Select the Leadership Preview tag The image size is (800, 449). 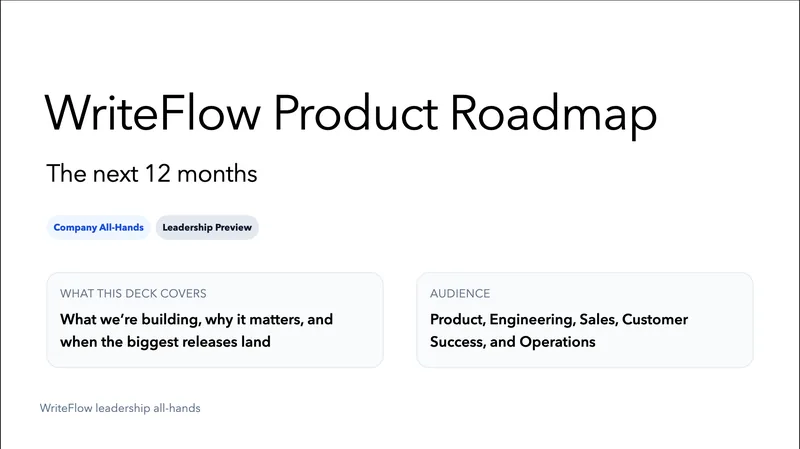pos(209,227)
